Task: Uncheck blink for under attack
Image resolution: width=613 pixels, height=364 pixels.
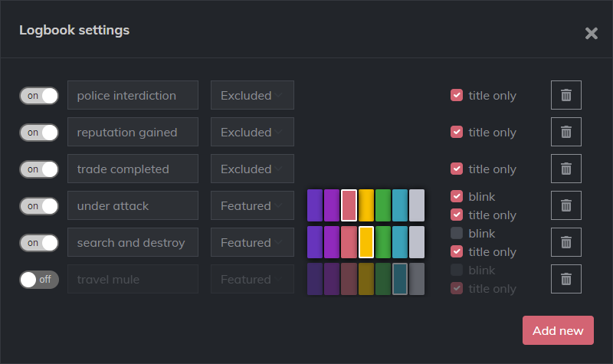Action: click(x=457, y=196)
